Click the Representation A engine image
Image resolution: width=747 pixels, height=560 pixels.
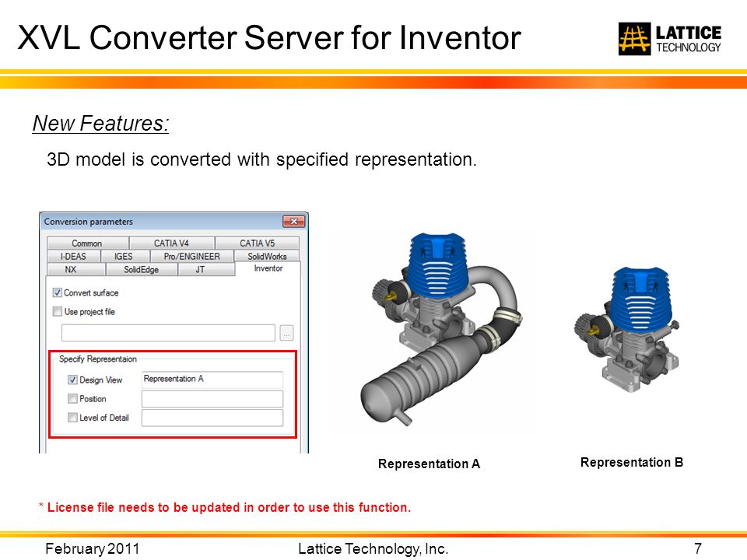tap(440, 328)
